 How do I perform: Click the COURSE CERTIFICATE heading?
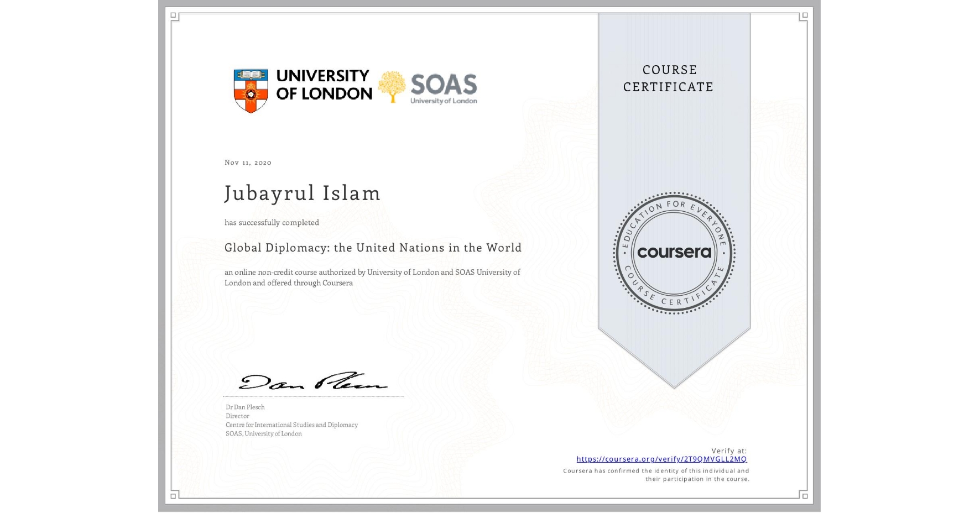668,78
